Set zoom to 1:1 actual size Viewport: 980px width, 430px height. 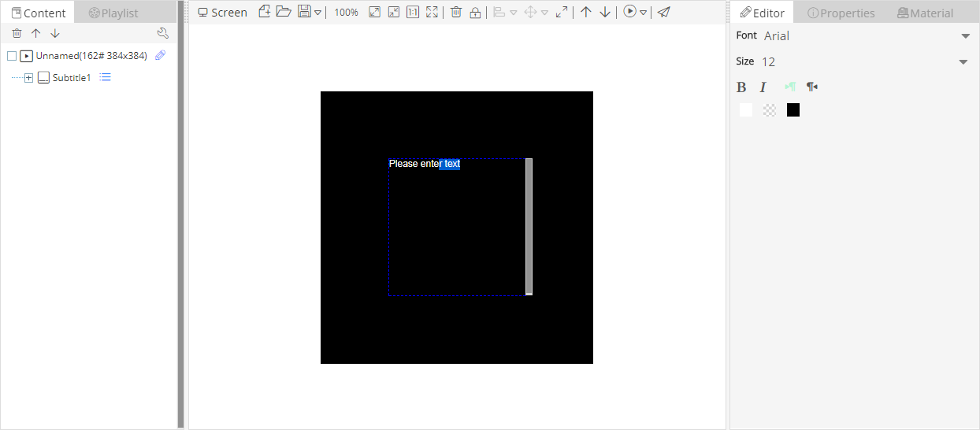(413, 12)
